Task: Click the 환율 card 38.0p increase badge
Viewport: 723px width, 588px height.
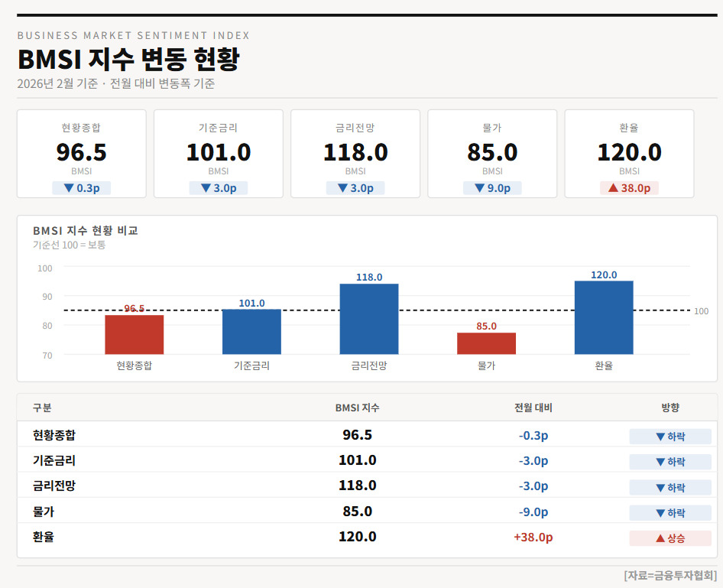Action: pyautogui.click(x=629, y=188)
